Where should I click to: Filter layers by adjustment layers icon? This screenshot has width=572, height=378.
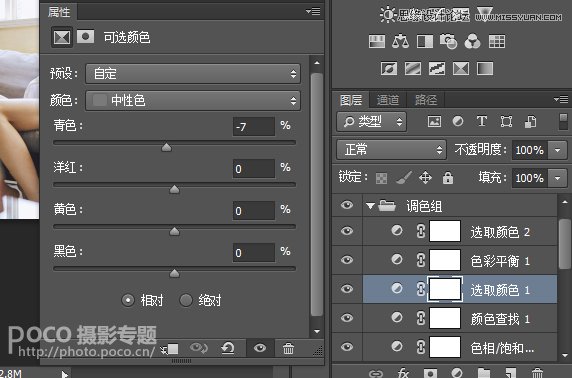click(458, 121)
